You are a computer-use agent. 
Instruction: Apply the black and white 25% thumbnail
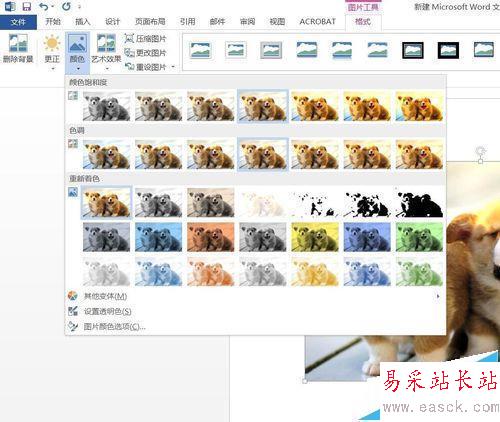[315, 203]
